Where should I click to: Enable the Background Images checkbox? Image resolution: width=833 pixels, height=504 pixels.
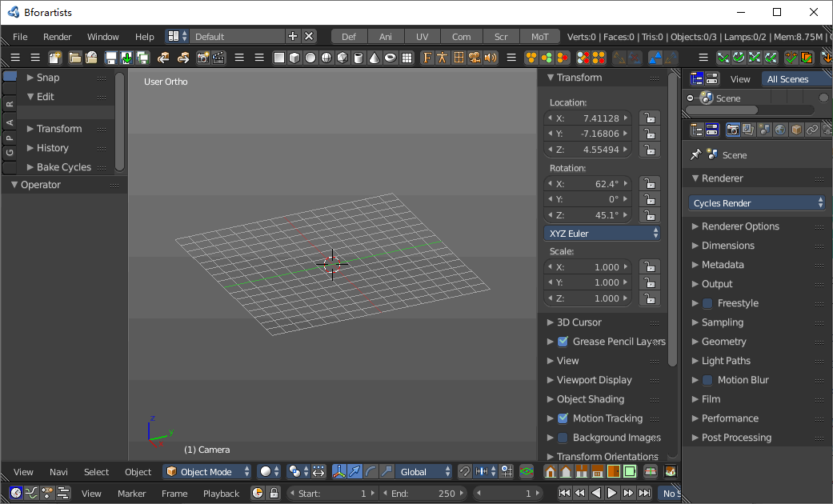(x=563, y=438)
